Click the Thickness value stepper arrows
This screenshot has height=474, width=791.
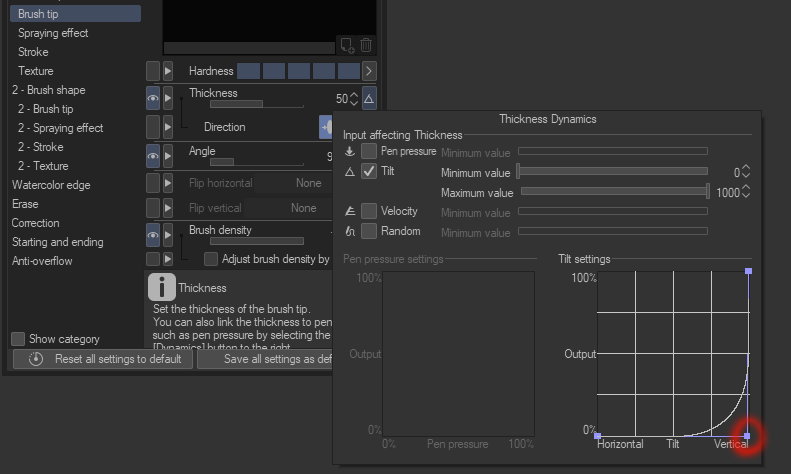point(354,98)
